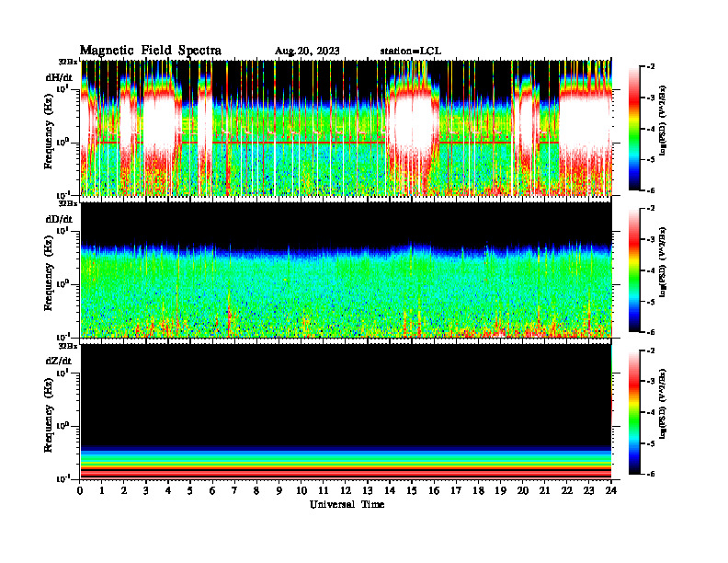Click the dZ/dt spectrogram panel
This screenshot has height=563, width=728.
tap(347, 411)
